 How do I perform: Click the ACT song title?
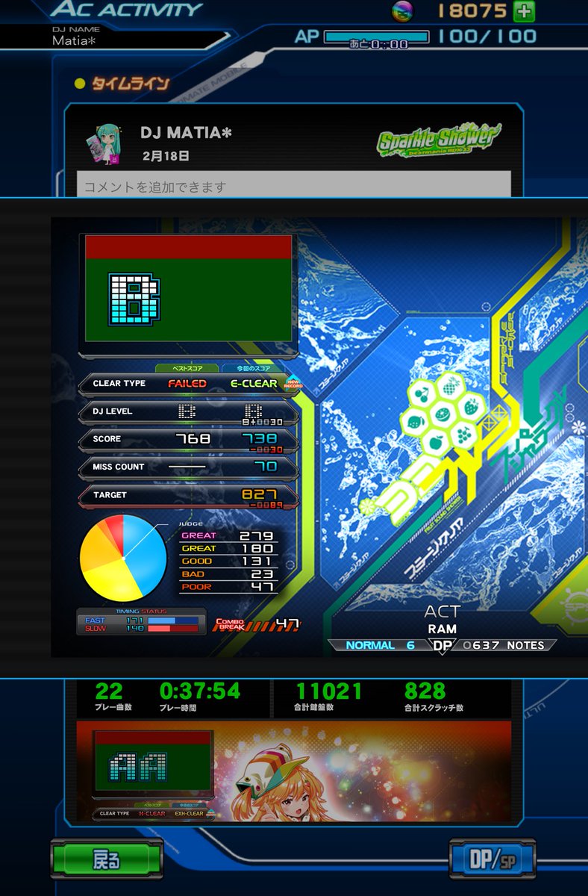(442, 612)
